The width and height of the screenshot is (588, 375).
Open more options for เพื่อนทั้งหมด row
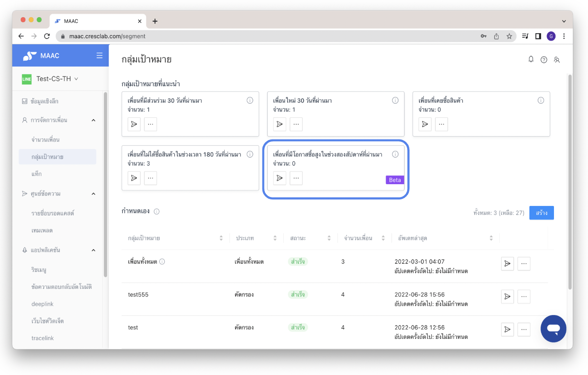click(524, 263)
